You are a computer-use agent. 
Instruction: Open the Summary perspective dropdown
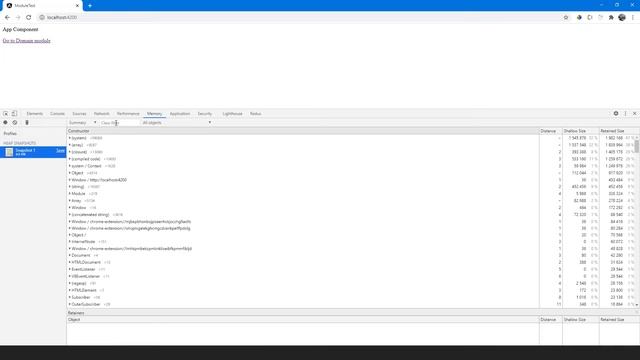point(82,122)
